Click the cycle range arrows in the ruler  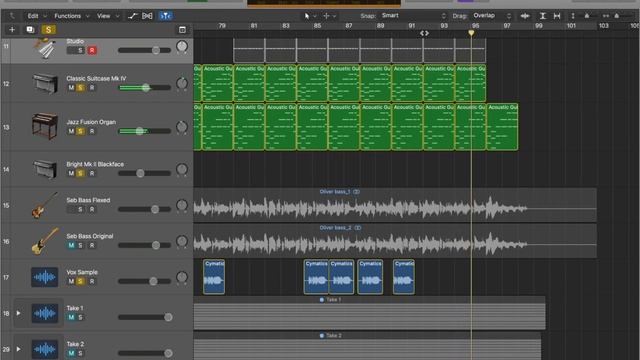tap(424, 33)
